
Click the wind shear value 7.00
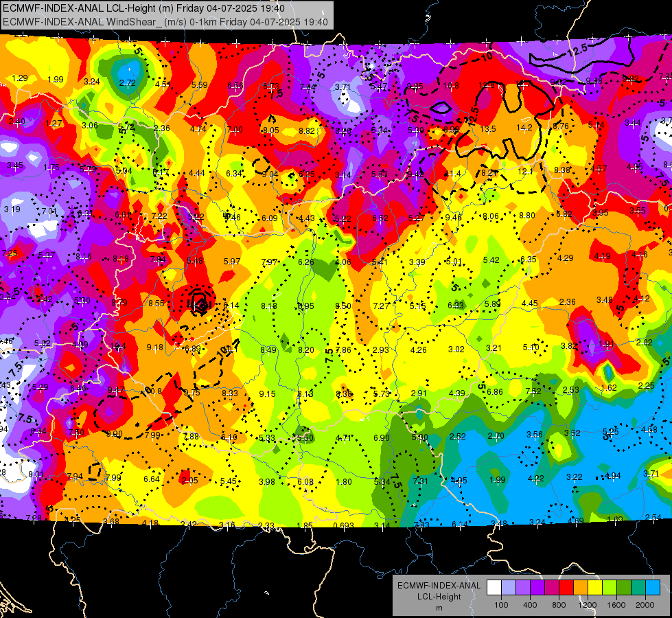(235, 129)
